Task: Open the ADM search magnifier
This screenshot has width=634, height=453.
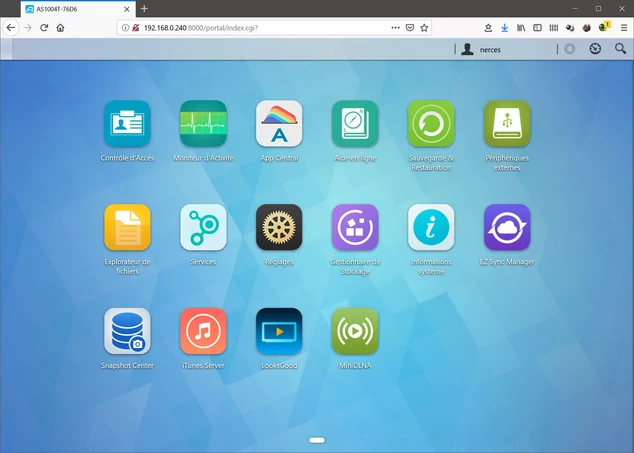Action: pos(620,49)
